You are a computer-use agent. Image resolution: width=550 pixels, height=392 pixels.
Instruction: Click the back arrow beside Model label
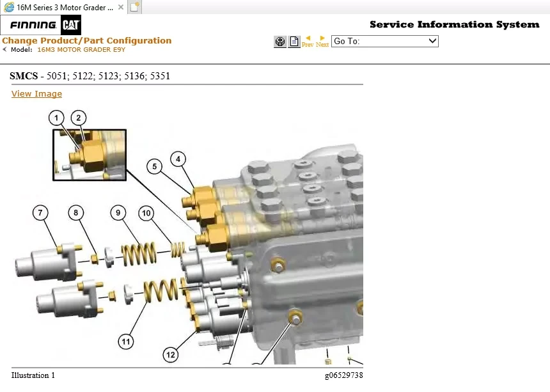(5, 50)
